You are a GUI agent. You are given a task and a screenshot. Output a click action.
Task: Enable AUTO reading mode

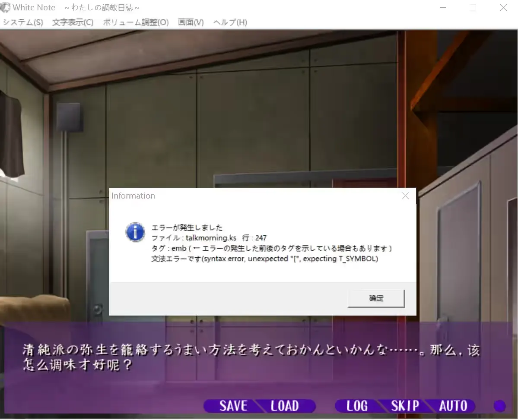tap(453, 406)
